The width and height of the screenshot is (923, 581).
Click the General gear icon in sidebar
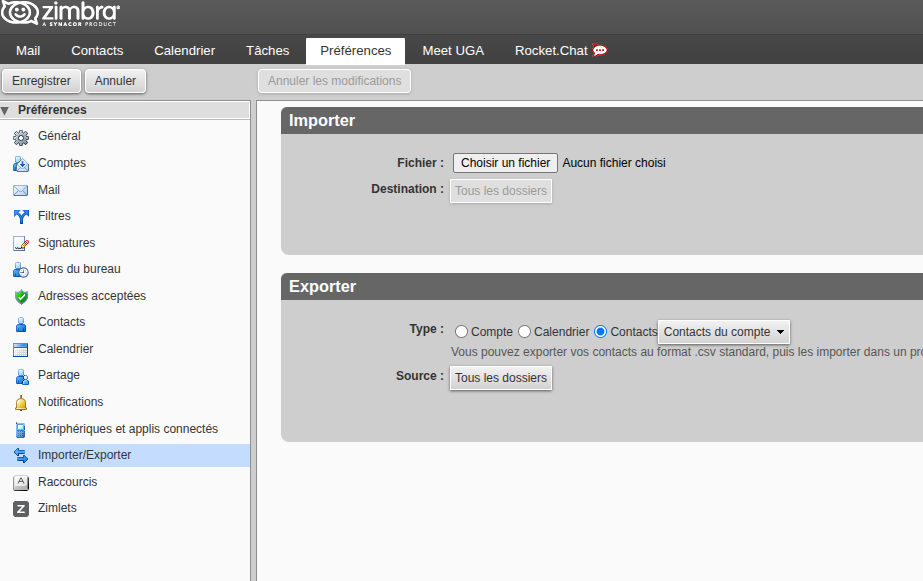click(x=21, y=137)
